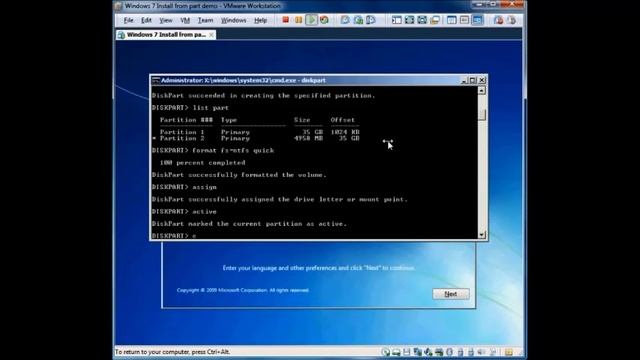Open the Help menu

[260, 20]
